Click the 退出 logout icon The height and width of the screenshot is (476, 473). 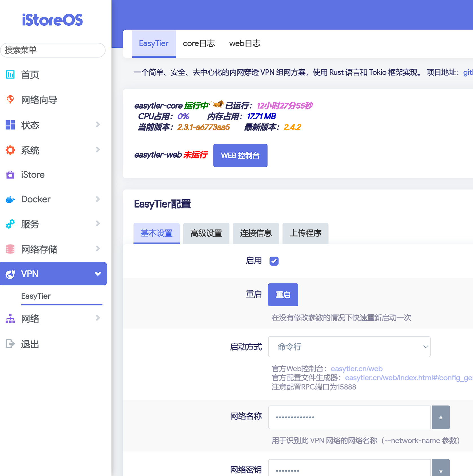pos(10,344)
